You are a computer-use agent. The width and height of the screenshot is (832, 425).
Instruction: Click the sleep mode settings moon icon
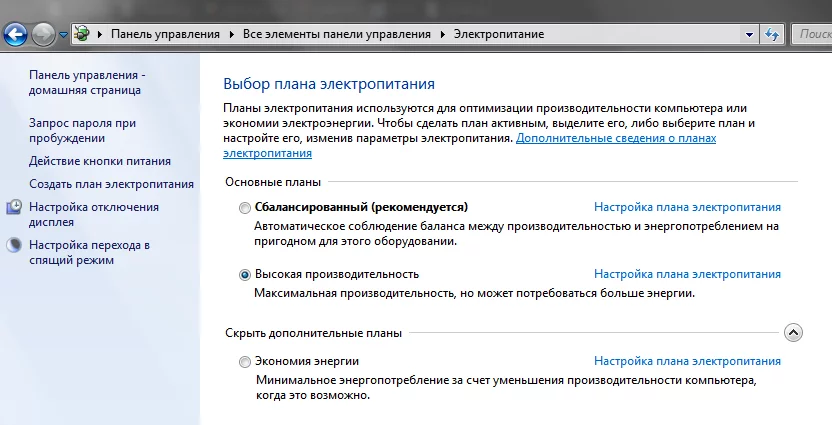click(x=15, y=245)
